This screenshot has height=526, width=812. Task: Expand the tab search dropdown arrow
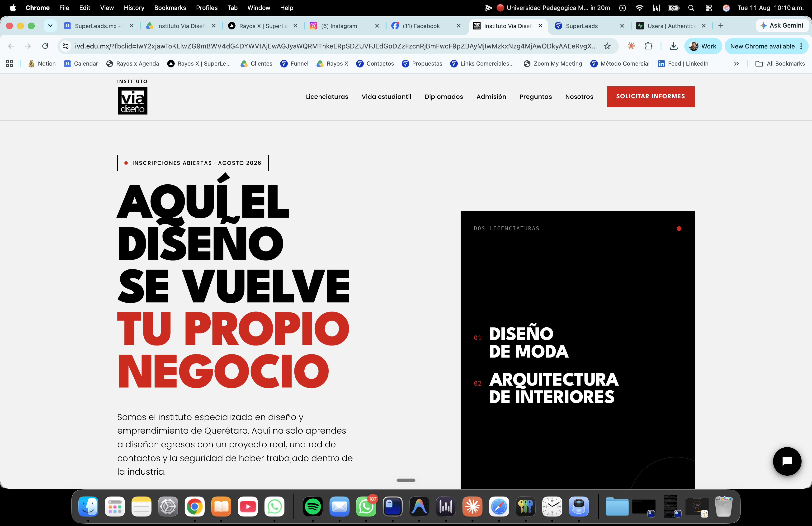pos(50,26)
